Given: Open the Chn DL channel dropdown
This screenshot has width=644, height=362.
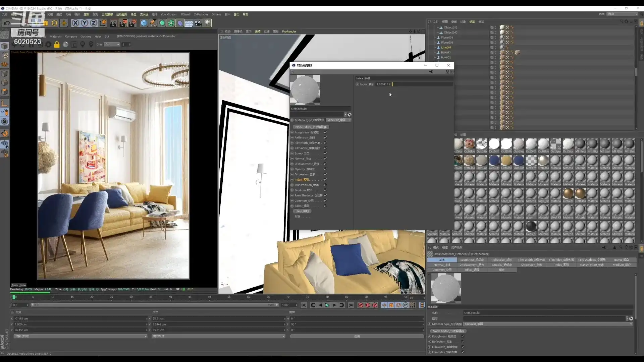Looking at the screenshot, I should (x=112, y=44).
